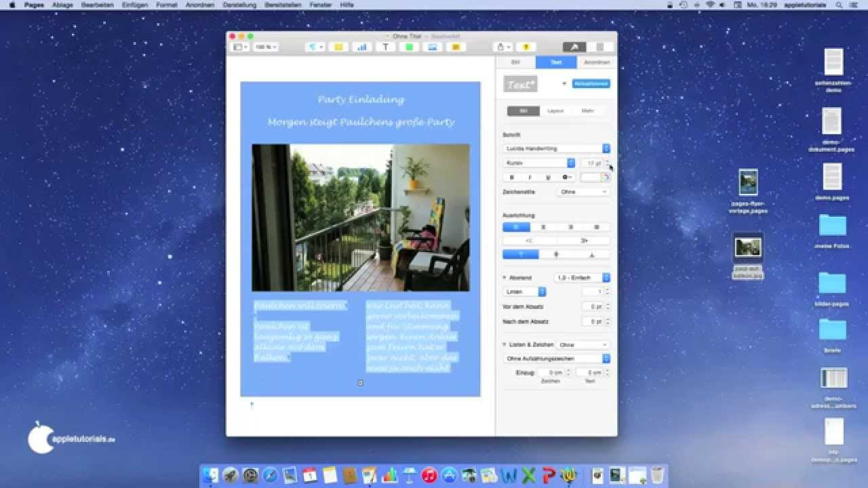
Task: Align text vertically to top
Action: pos(521,255)
